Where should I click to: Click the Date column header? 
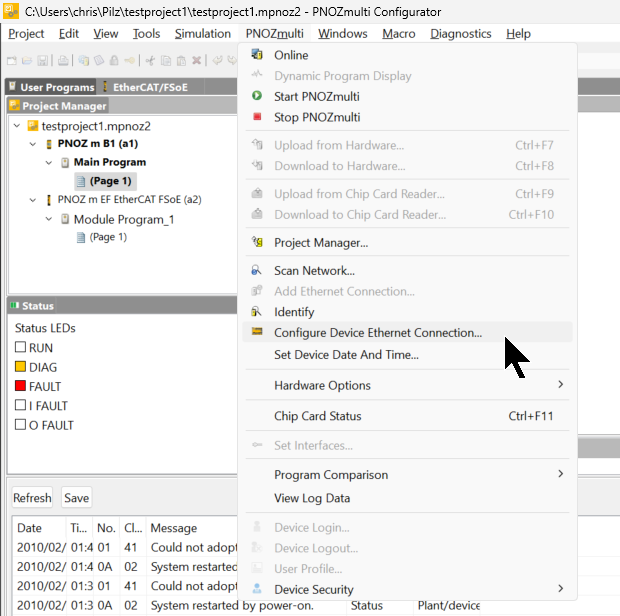pyautogui.click(x=29, y=528)
